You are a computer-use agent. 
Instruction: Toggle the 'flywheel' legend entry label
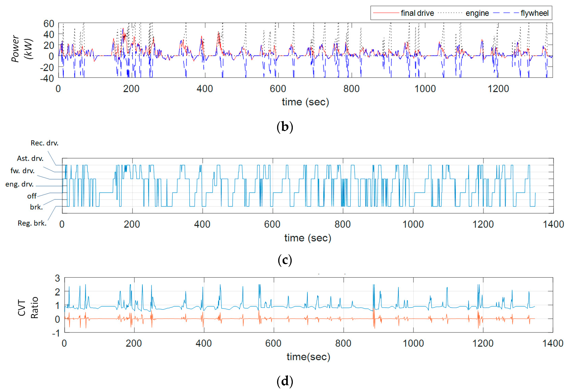(535, 13)
